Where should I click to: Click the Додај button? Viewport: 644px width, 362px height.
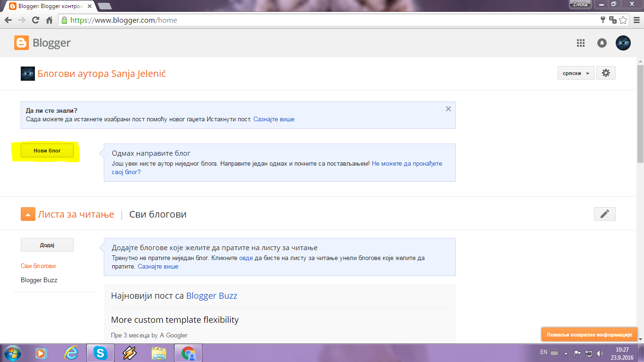(47, 245)
